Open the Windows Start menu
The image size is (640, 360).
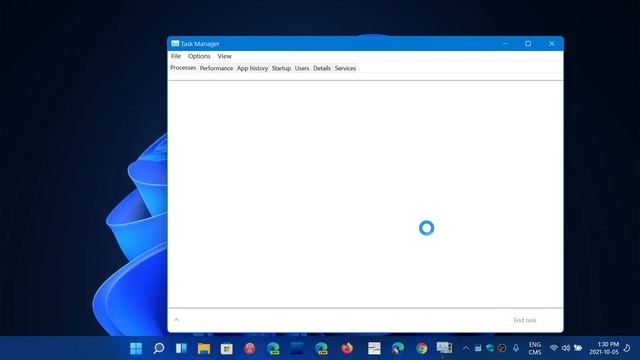(x=136, y=348)
